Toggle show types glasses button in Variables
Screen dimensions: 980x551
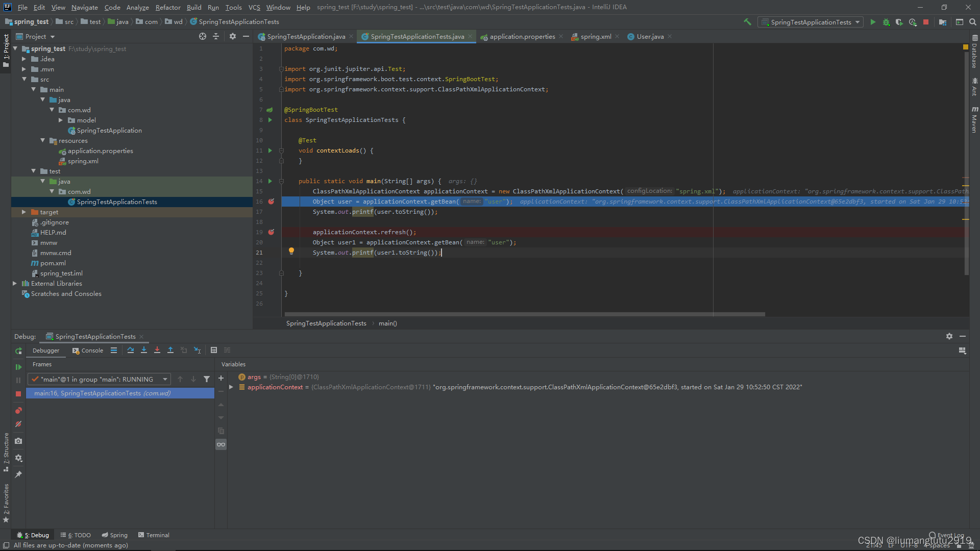coord(221,444)
